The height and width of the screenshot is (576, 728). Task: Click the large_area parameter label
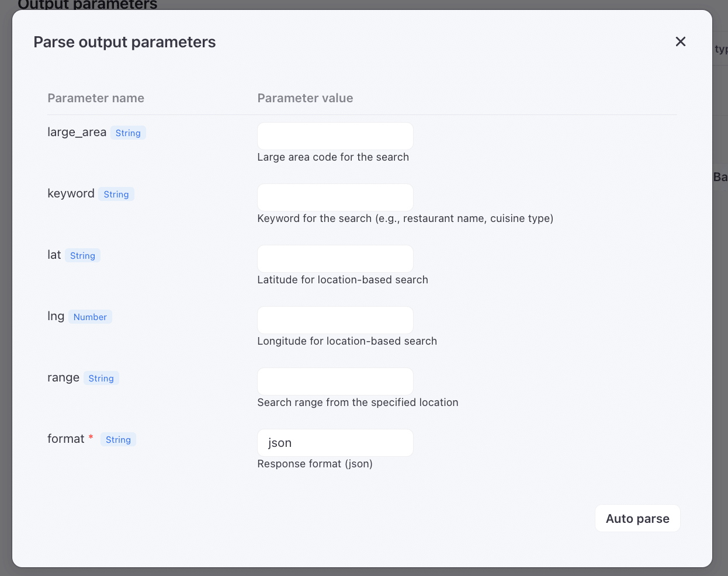pos(77,133)
